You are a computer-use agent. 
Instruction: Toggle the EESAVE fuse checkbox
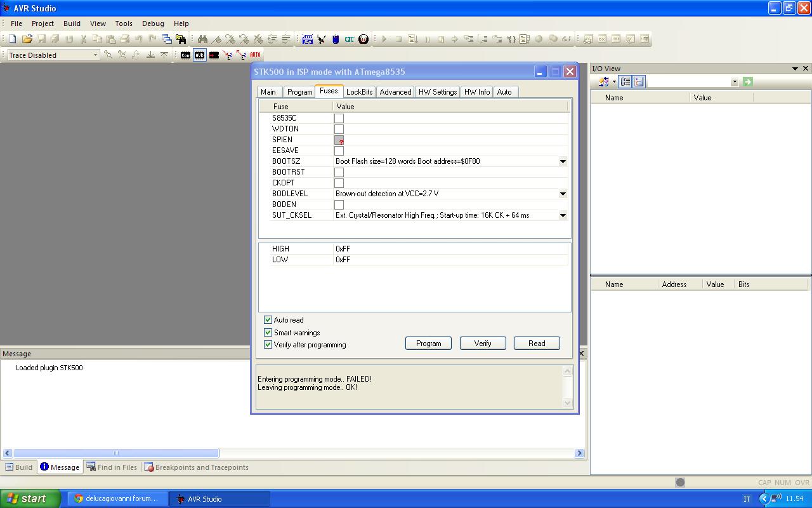click(339, 150)
